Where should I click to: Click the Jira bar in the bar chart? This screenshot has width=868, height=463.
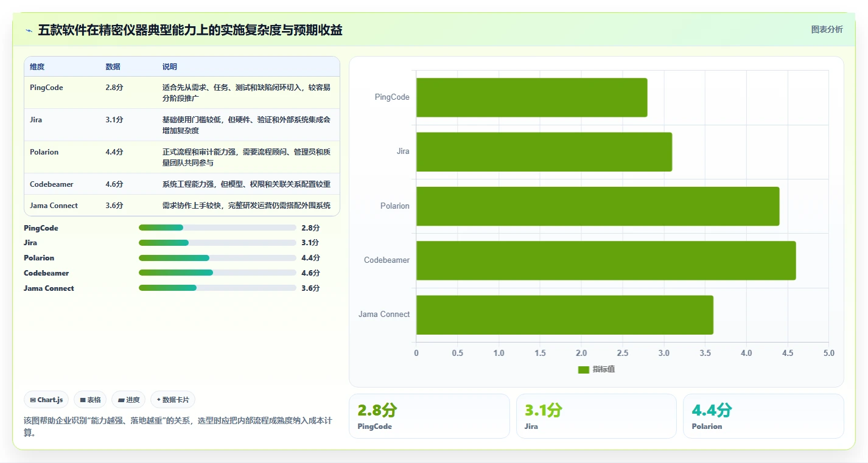pos(544,151)
